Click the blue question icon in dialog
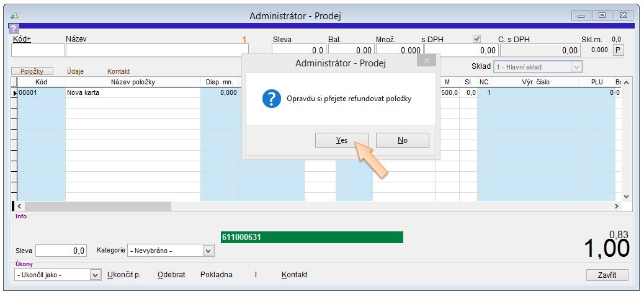This screenshot has width=644, height=294. tap(272, 99)
